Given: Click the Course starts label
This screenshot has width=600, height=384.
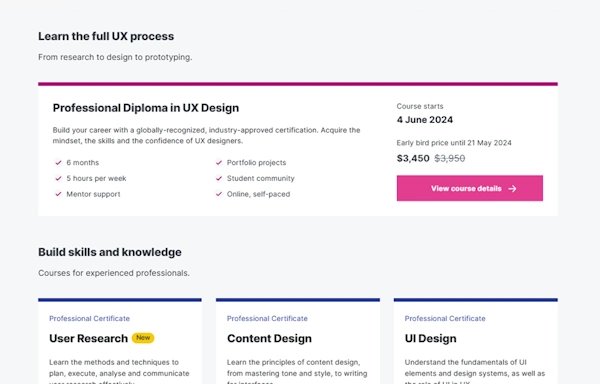Looking at the screenshot, I should [420, 106].
